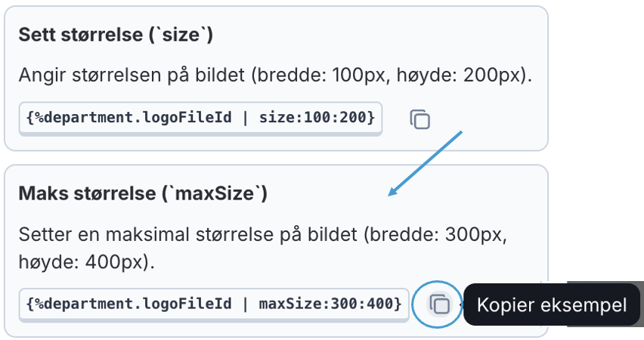The image size is (644, 340).
Task: Copy the size:100:200 example code
Action: (420, 119)
